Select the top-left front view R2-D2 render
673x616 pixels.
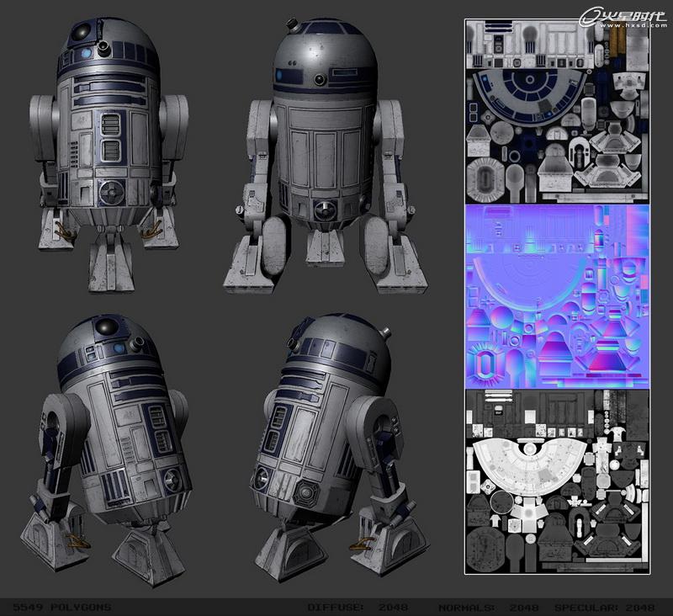[109, 155]
